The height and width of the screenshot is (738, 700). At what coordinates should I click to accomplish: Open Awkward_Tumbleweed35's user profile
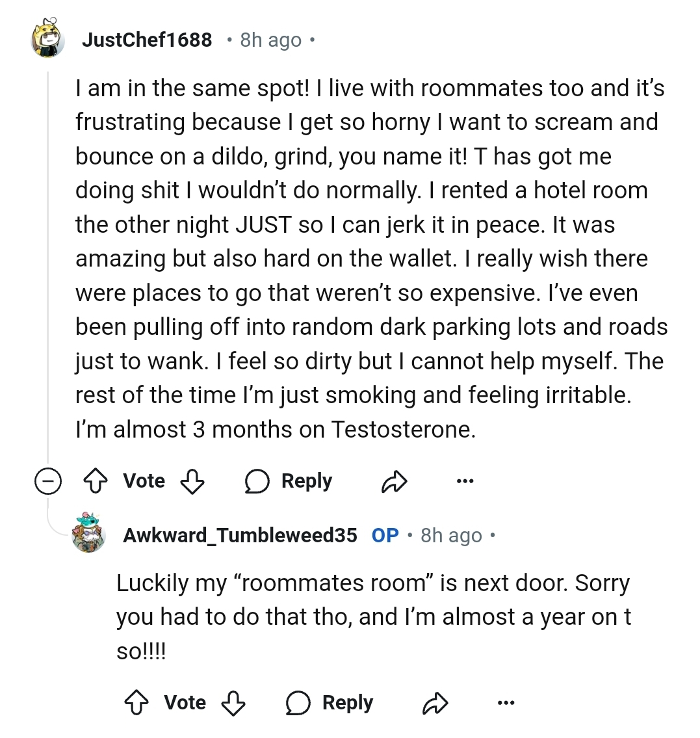(240, 535)
